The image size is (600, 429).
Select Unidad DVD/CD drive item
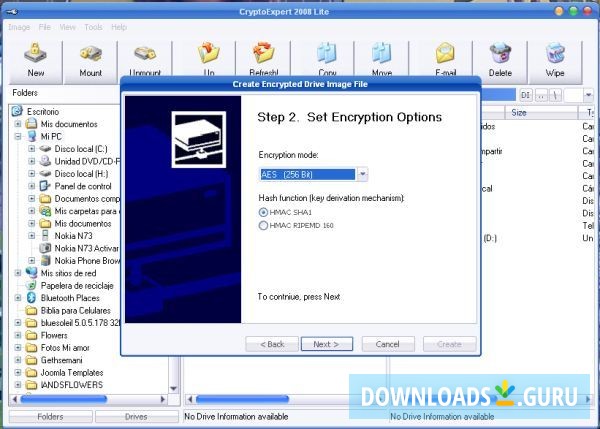tap(80, 161)
